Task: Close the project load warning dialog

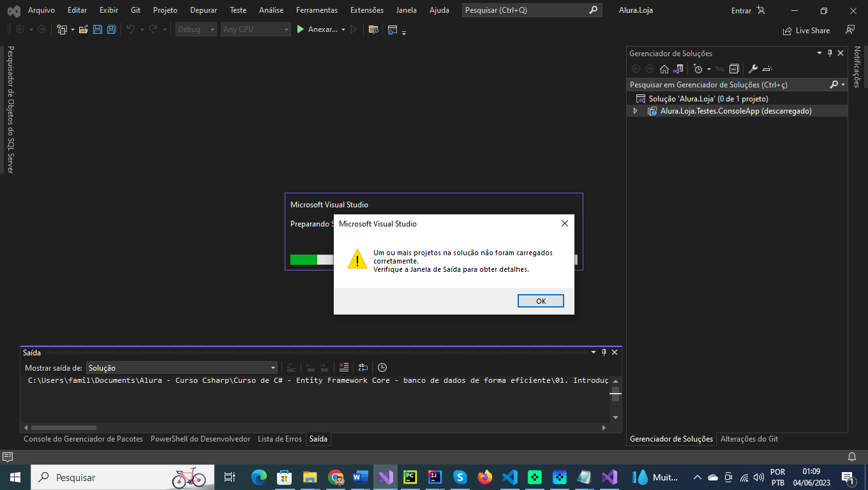Action: [x=564, y=223]
